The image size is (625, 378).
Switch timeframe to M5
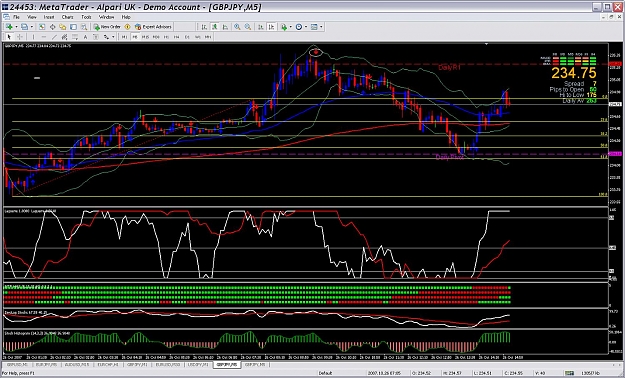click(x=135, y=37)
